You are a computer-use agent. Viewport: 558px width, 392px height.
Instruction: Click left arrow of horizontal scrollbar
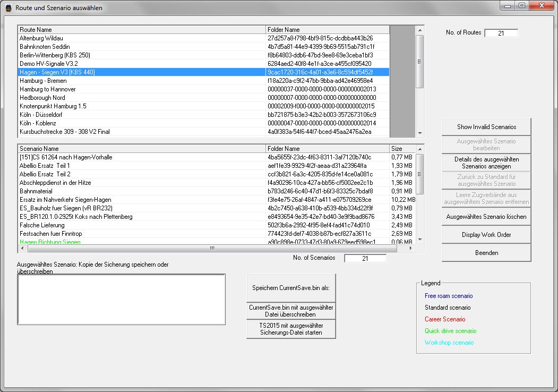pyautogui.click(x=22, y=248)
